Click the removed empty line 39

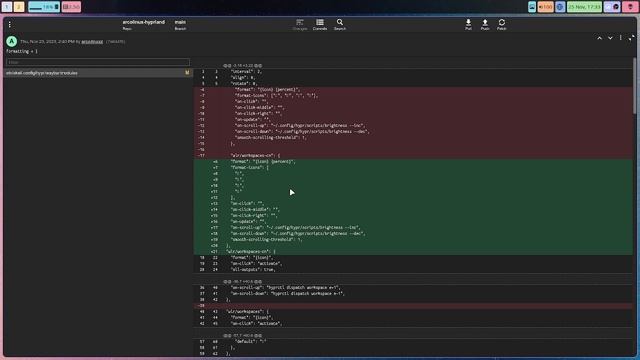(x=413, y=305)
